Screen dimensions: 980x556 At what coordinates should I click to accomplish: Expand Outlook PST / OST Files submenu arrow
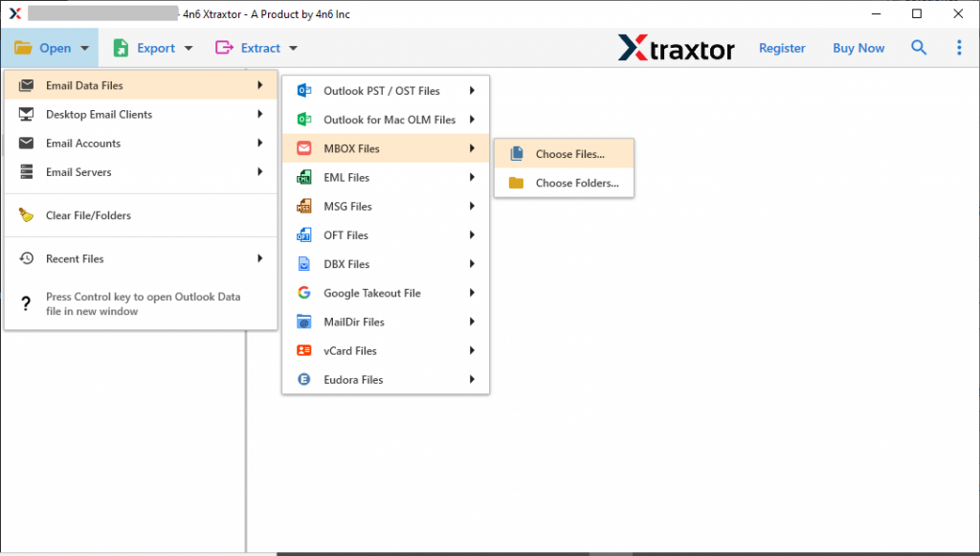point(473,91)
